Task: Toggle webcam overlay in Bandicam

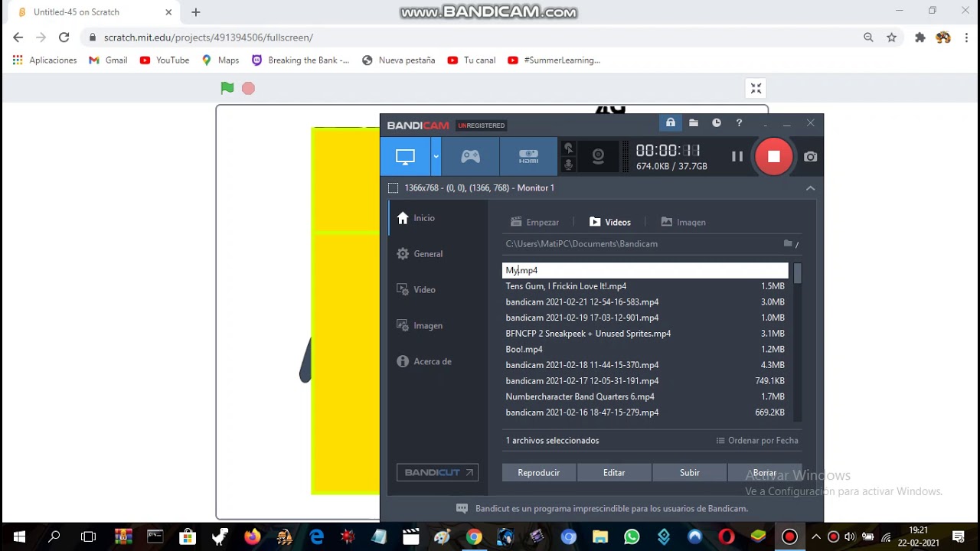Action: click(598, 156)
